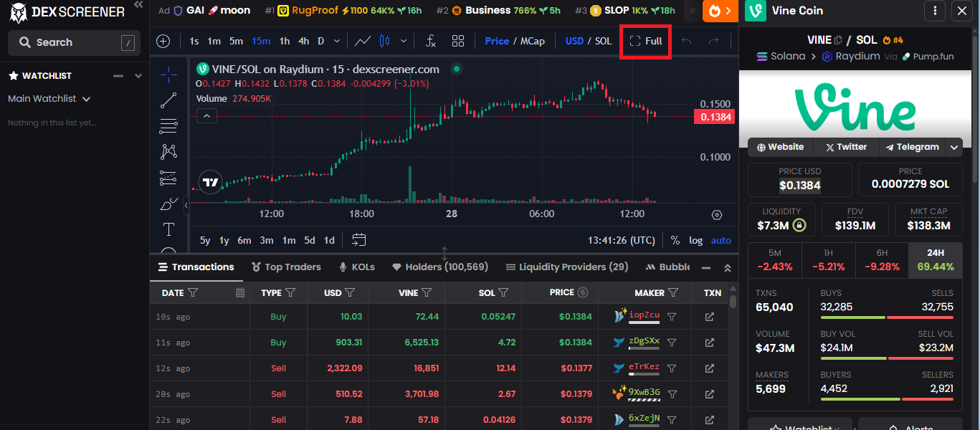Select the XABCD pattern tool
980x430 pixels.
(168, 151)
